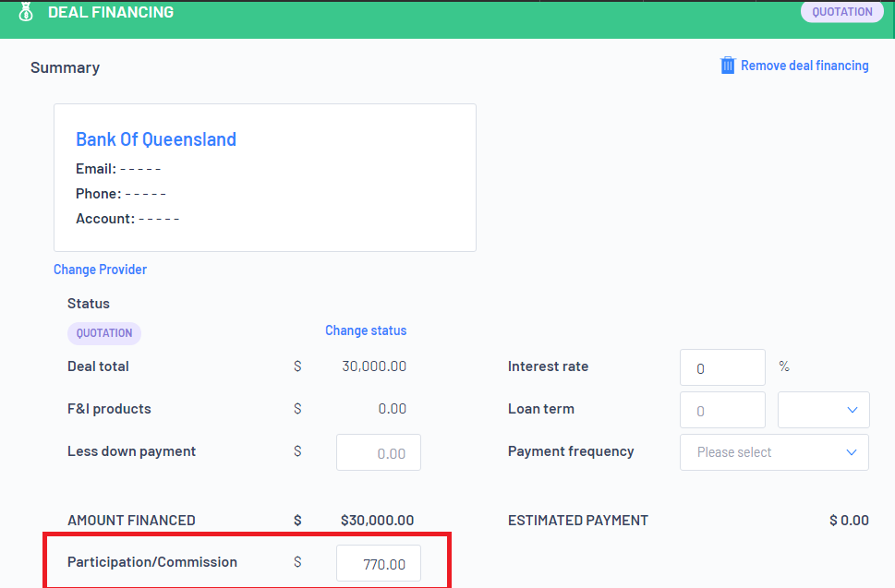This screenshot has height=588, width=895.
Task: Click the DEAL FINANCING header title
Action: tap(111, 12)
